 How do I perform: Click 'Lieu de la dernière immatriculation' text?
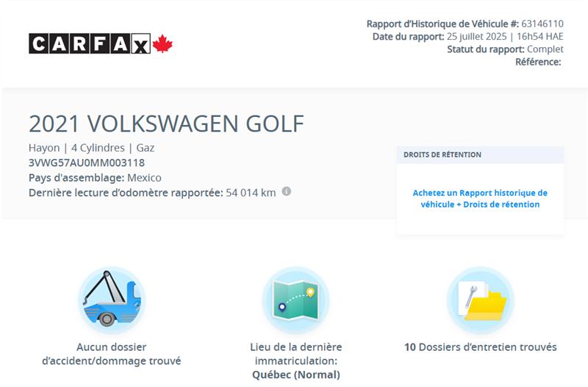pyautogui.click(x=296, y=354)
